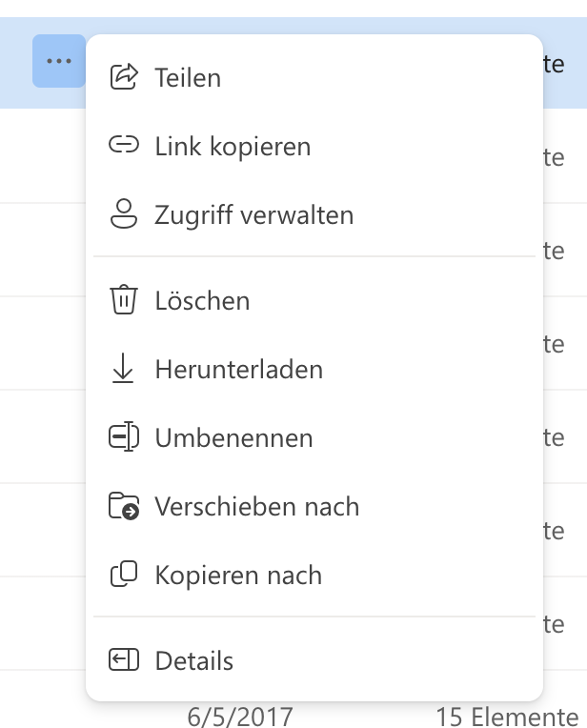
Task: Click the details pane icon
Action: click(124, 660)
